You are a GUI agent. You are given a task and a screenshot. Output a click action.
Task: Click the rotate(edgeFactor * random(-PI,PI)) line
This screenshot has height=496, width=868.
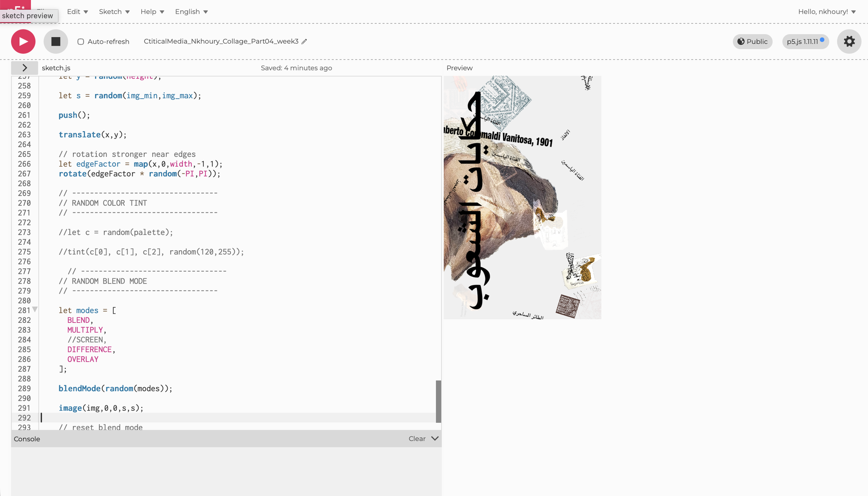139,174
